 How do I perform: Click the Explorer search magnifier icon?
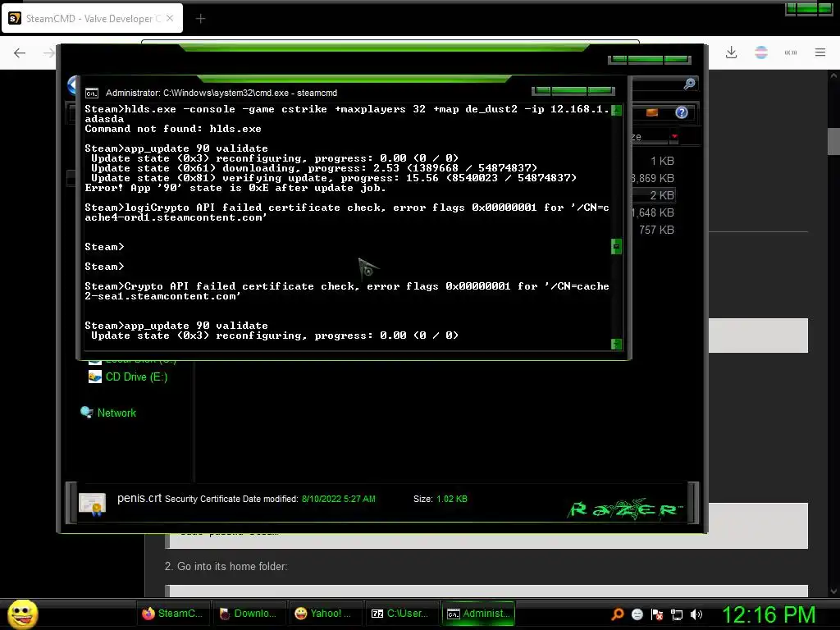[689, 84]
